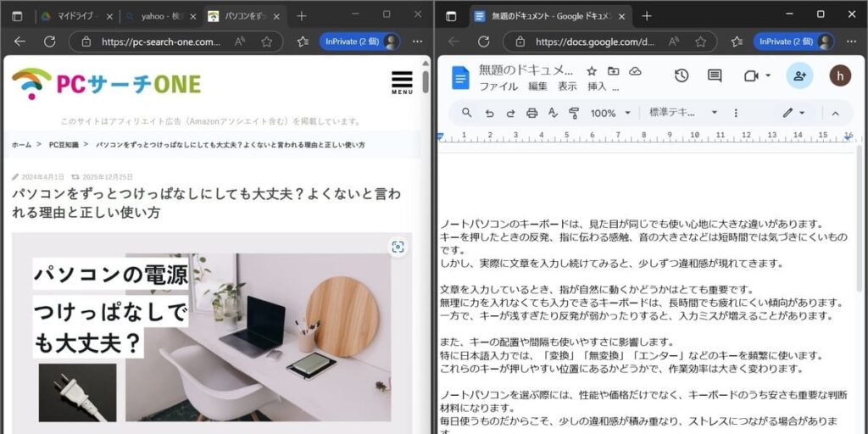This screenshot has height=434, width=868.
Task: Open the hamburger MENU on PCサーチONE
Action: point(402,82)
